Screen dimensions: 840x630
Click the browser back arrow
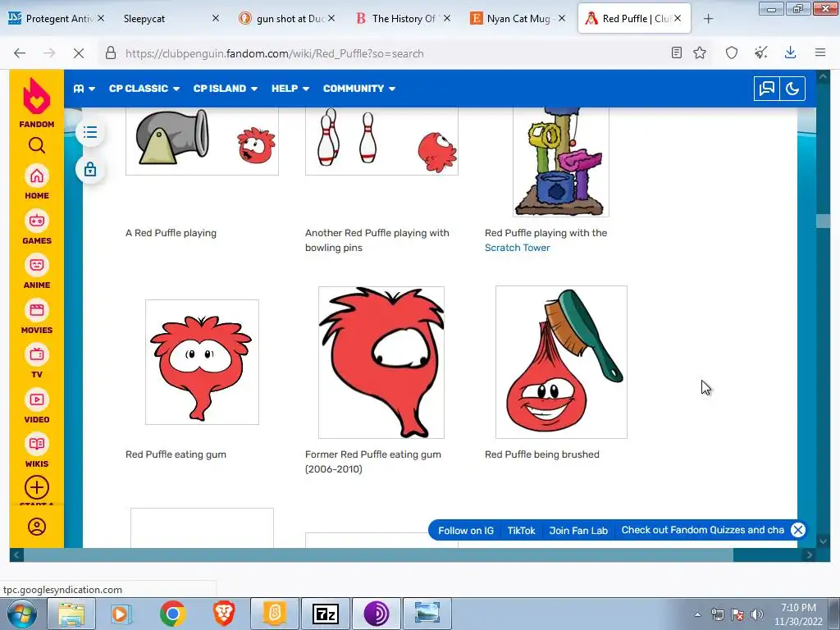20,53
